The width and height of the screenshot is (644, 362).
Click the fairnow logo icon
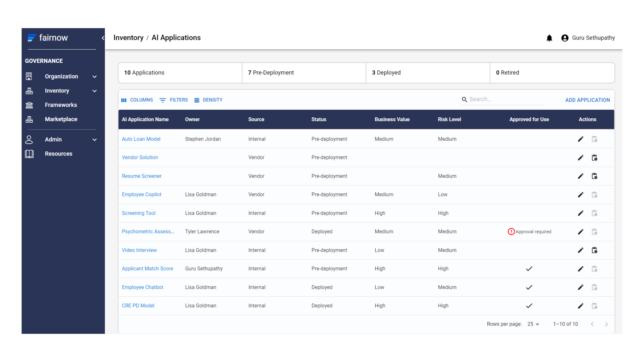point(32,38)
